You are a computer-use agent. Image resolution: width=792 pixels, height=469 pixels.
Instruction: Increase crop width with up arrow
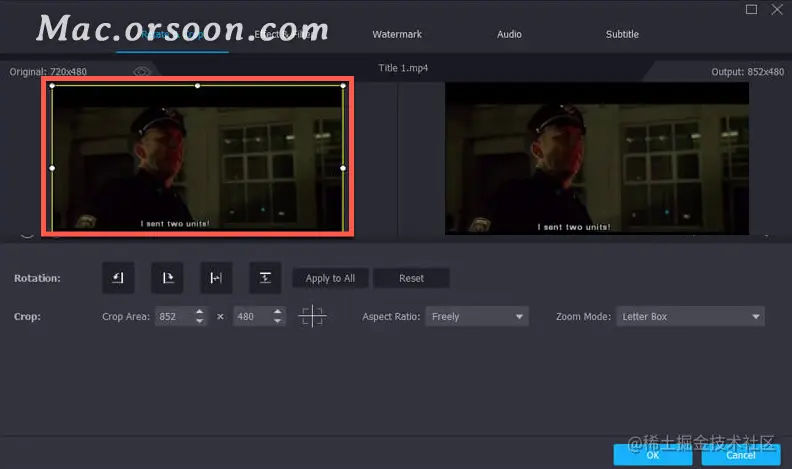(x=200, y=311)
